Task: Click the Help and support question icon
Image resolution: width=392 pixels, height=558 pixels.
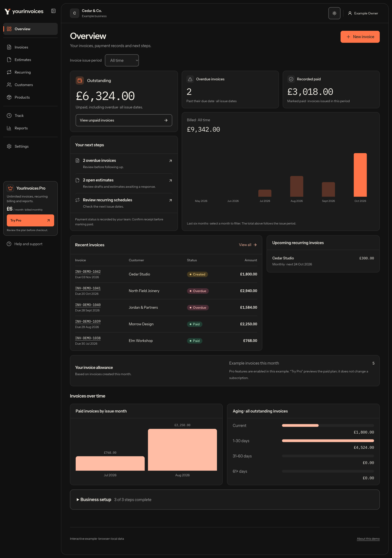Action: [x=9, y=244]
